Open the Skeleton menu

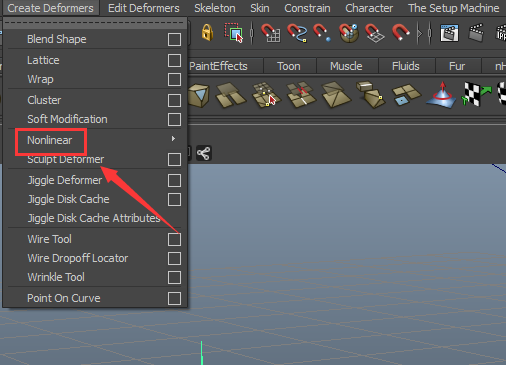(215, 8)
